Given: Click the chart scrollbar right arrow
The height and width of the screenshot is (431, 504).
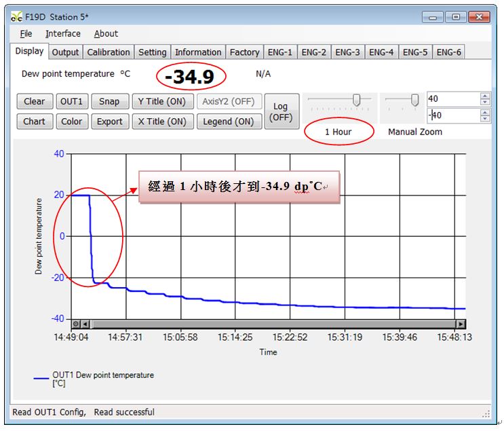Looking at the screenshot, I should (x=461, y=324).
